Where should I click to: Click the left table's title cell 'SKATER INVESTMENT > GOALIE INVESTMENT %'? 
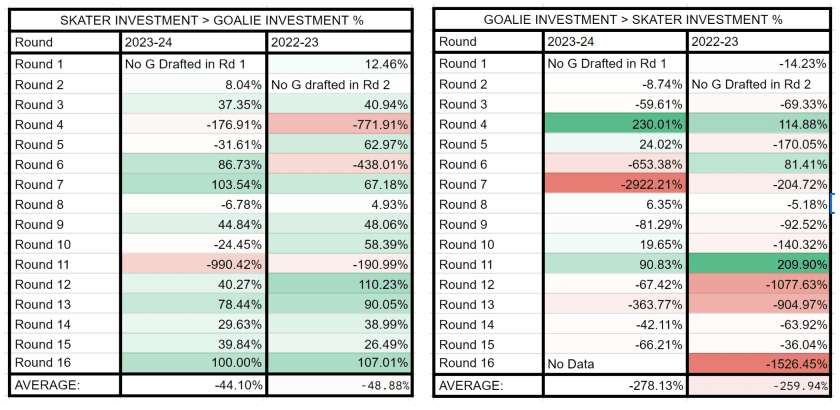coord(211,20)
